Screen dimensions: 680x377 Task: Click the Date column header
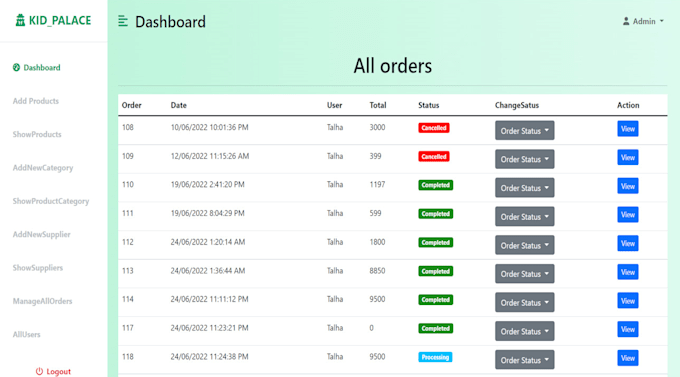[x=178, y=105]
